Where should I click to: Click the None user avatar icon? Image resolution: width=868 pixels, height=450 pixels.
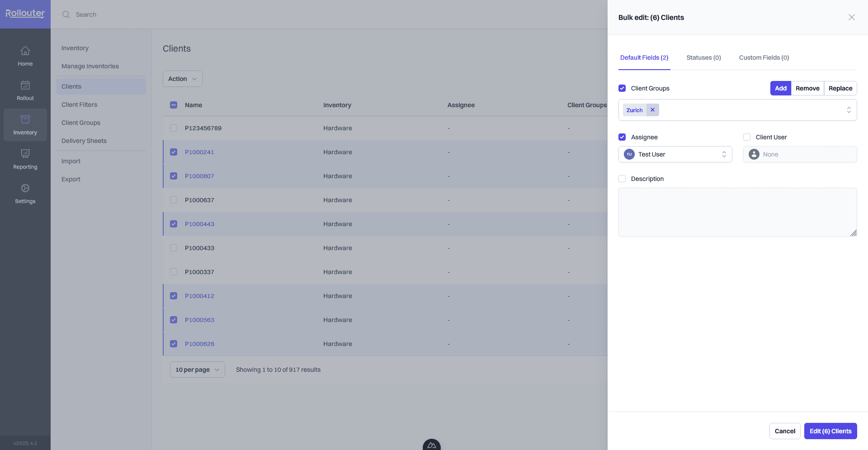pos(754,154)
